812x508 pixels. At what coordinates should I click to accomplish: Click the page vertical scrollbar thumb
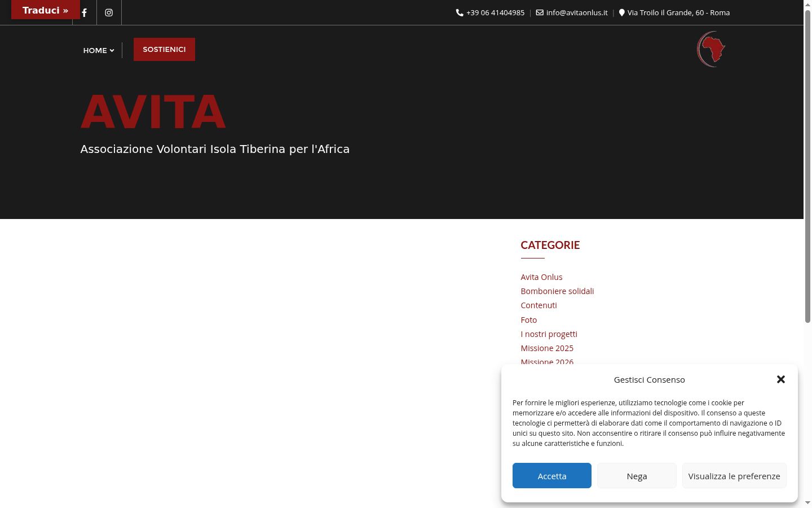click(807, 167)
